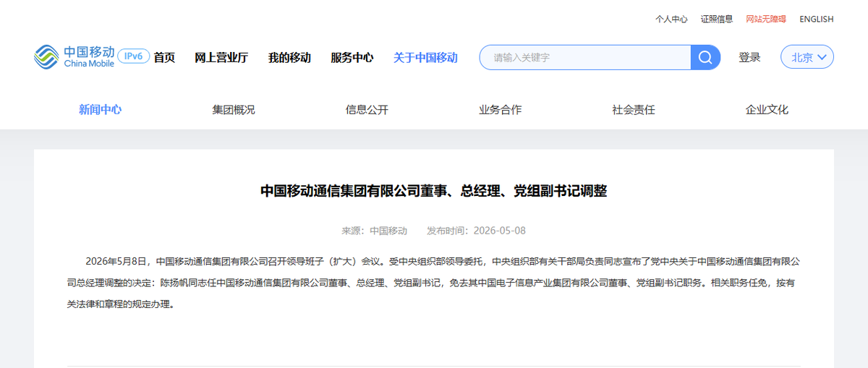Switch to the 集团概况 tab
This screenshot has width=868, height=368.
(x=234, y=110)
